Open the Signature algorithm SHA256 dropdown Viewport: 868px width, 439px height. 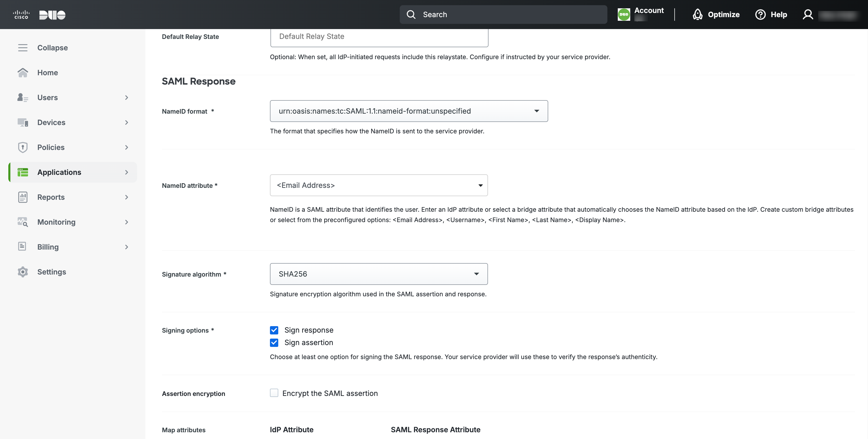click(x=378, y=274)
